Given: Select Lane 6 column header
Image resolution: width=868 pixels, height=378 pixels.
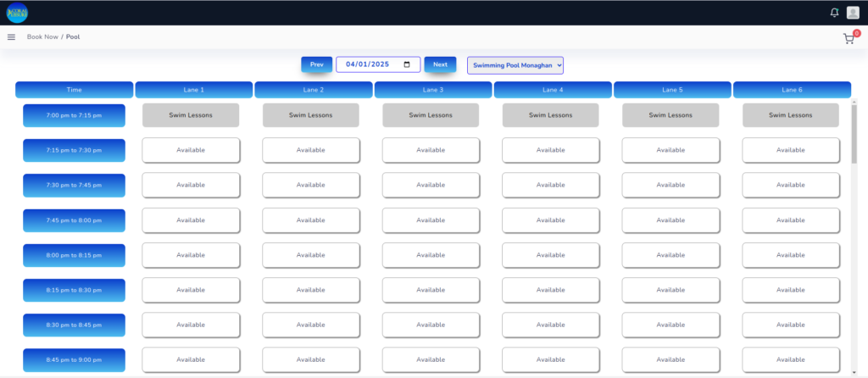Looking at the screenshot, I should (792, 90).
